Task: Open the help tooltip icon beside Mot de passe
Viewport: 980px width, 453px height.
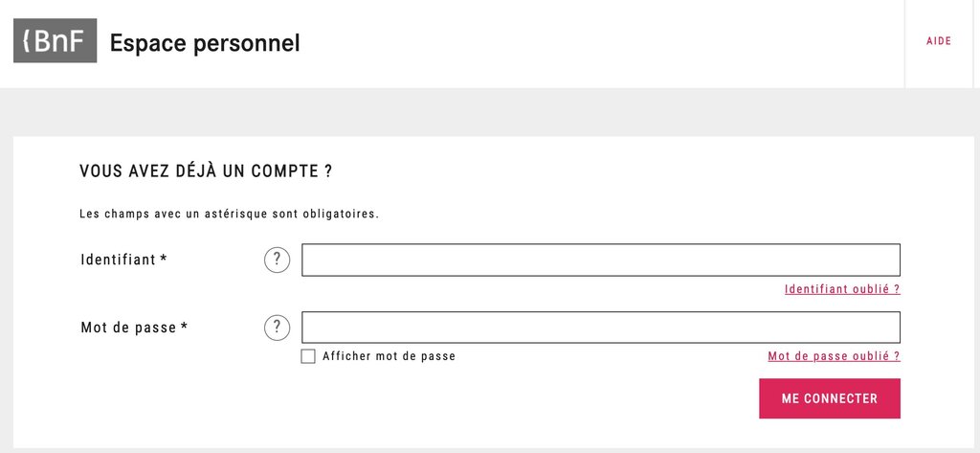Action: (x=277, y=328)
